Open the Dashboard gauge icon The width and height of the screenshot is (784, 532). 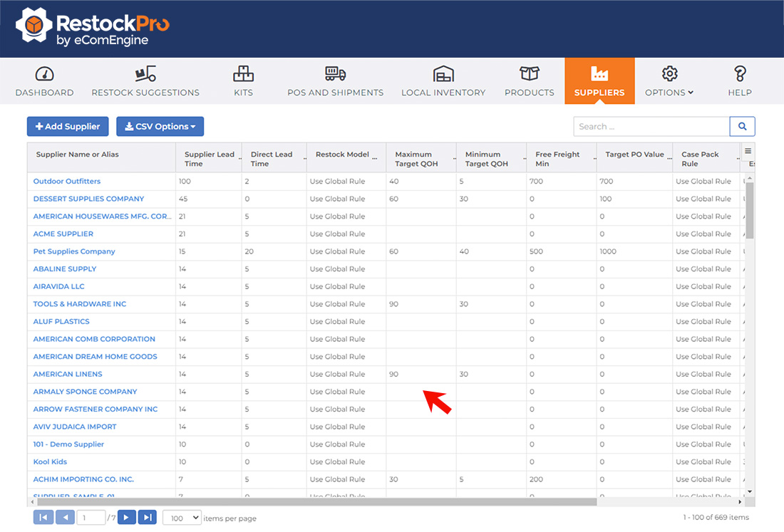44,74
